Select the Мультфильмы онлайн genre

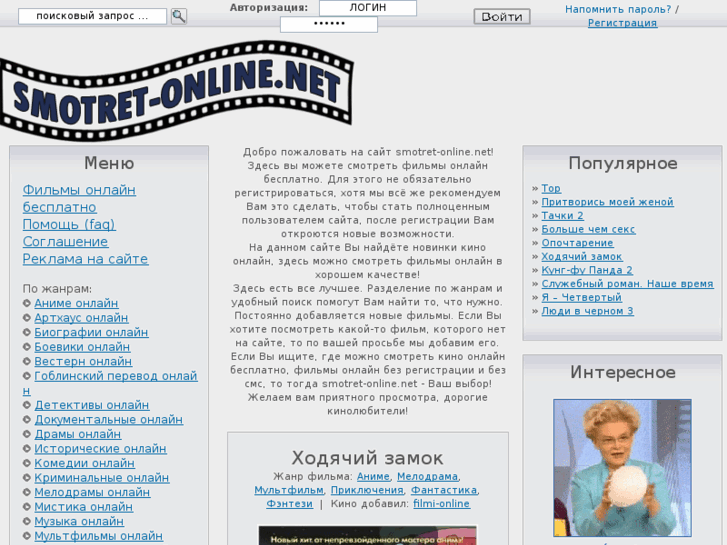tap(98, 536)
